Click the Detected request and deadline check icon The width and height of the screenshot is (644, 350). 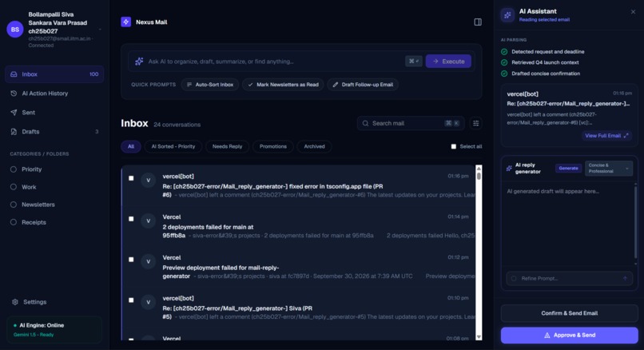504,52
